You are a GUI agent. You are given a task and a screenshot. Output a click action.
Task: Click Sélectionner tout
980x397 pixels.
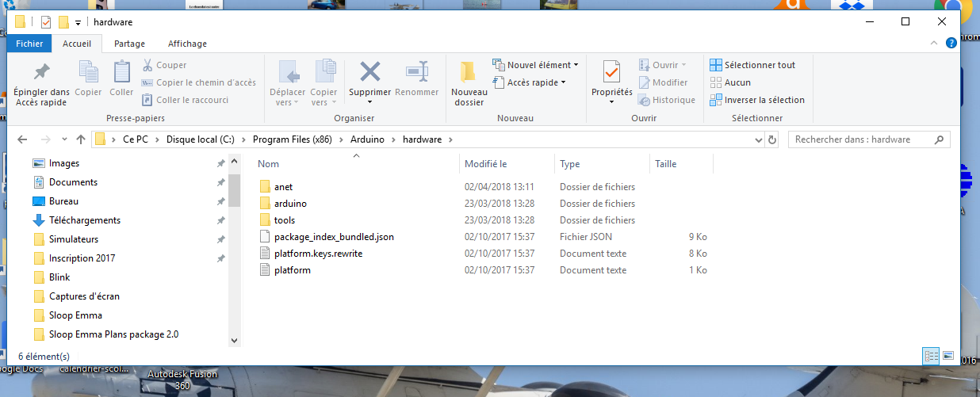tap(752, 65)
